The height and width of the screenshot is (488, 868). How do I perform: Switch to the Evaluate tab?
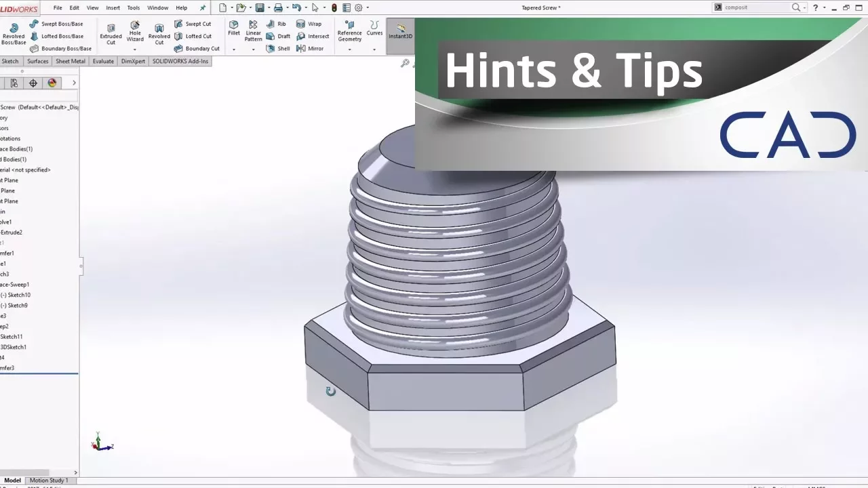click(103, 61)
